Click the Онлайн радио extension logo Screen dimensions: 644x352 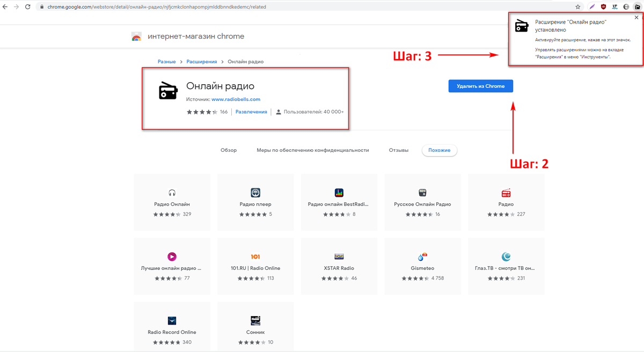tap(167, 91)
